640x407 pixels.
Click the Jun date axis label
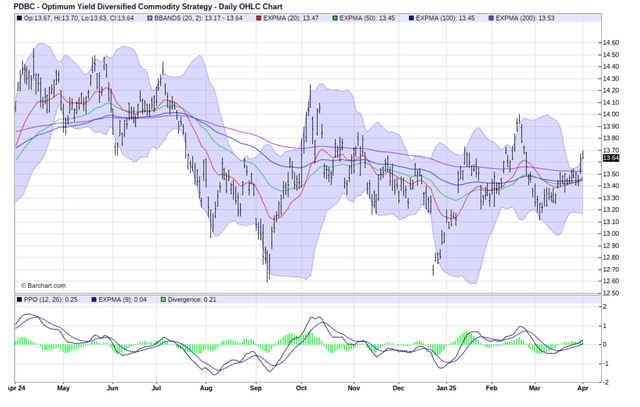point(112,388)
